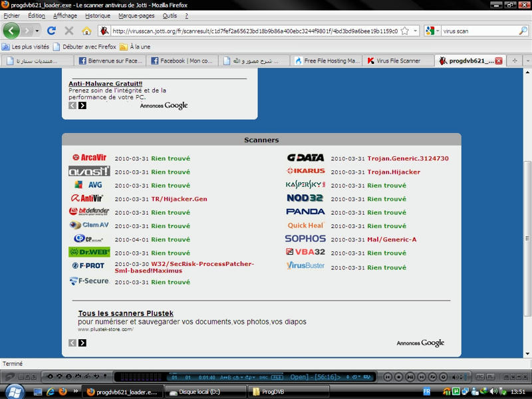The height and width of the screenshot is (399, 532).
Task: Close the progdvb621 tab
Action: tap(498, 61)
